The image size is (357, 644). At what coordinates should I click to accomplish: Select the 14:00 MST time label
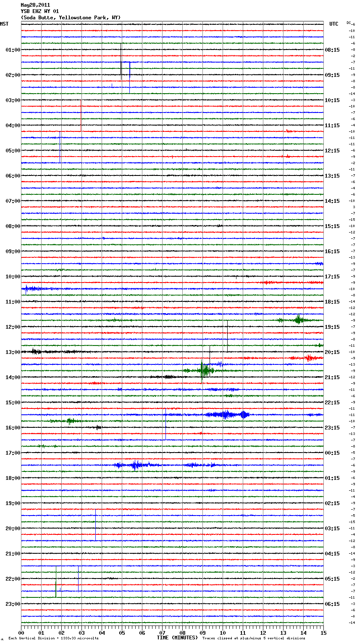tap(13, 377)
